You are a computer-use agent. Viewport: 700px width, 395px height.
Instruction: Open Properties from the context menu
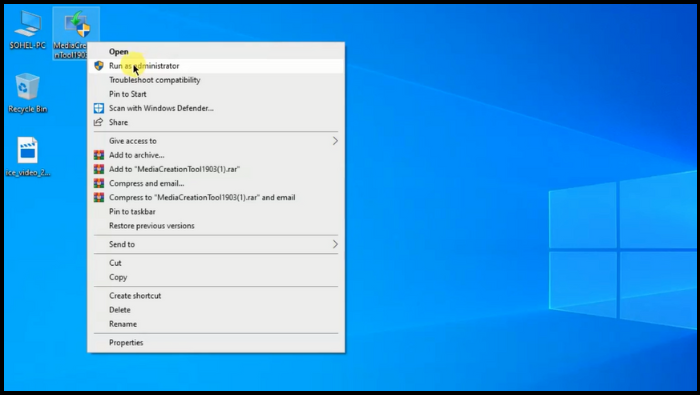[x=216, y=343]
